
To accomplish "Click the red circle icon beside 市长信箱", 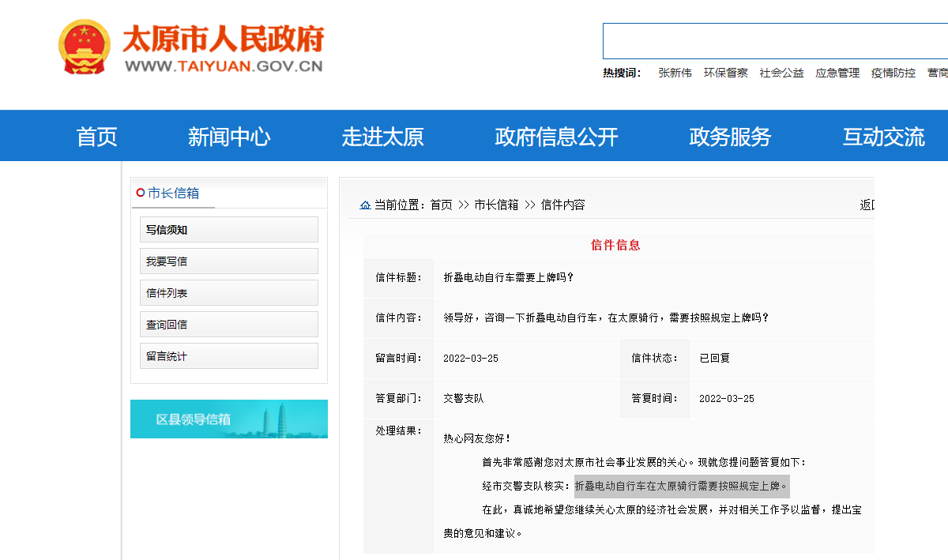I will pos(141,193).
